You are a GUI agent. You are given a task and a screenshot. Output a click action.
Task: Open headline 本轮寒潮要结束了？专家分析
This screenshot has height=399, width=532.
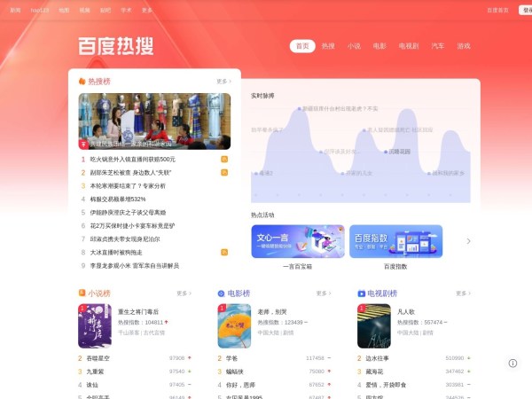click(x=128, y=186)
